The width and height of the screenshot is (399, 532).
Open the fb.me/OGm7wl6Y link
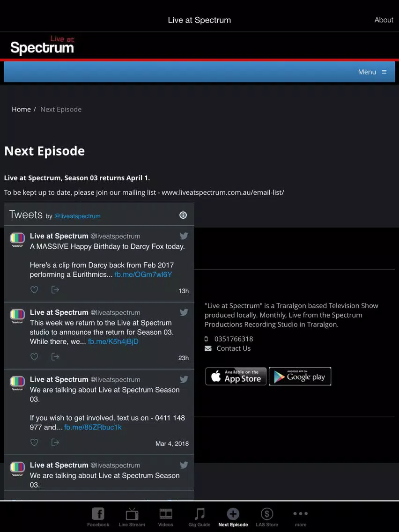coord(143,274)
